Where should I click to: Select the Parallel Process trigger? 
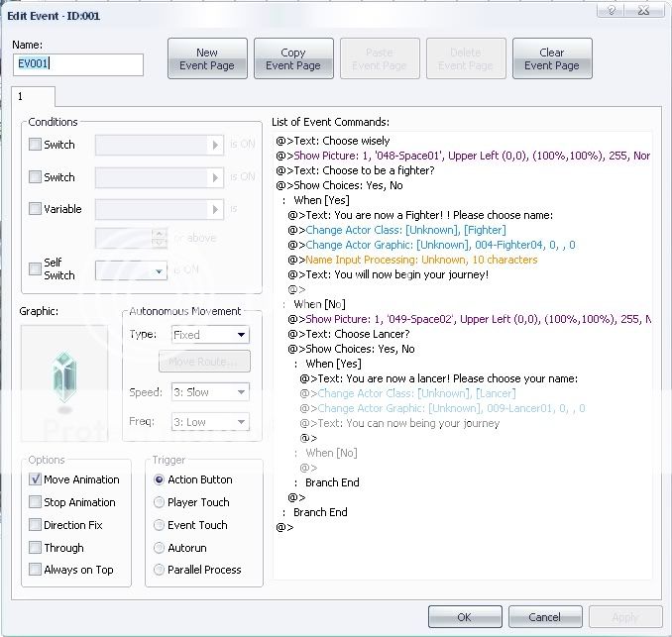160,570
